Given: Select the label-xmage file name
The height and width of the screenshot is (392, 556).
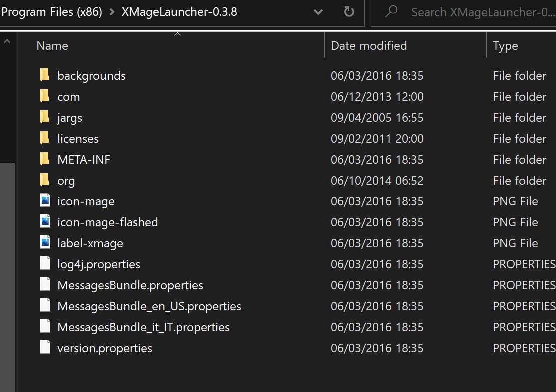Looking at the screenshot, I should tap(90, 243).
